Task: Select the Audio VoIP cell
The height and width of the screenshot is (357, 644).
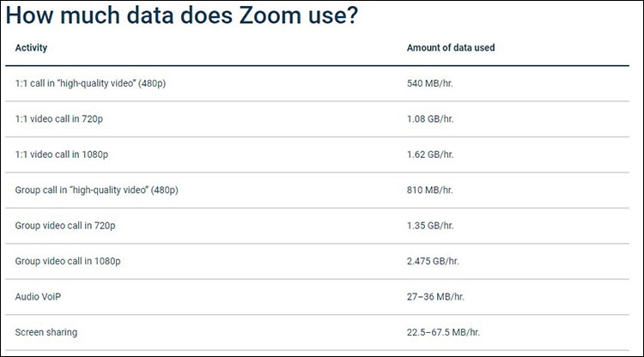Action: (x=39, y=296)
